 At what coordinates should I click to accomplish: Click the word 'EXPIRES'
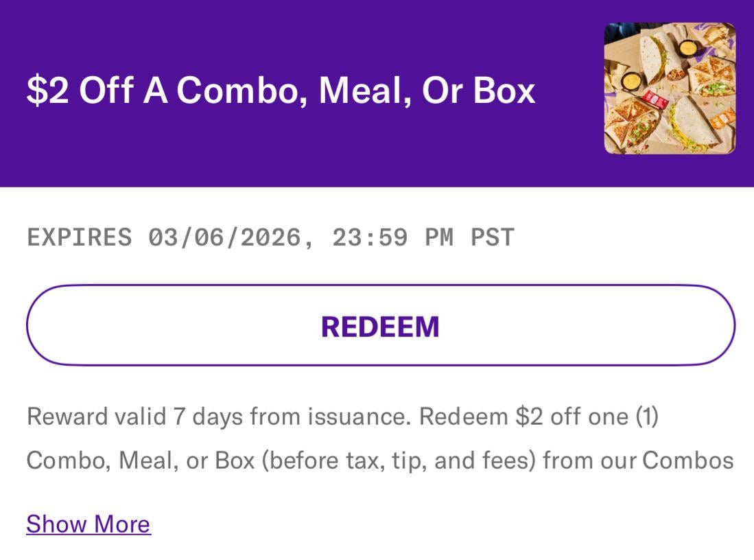coord(79,237)
